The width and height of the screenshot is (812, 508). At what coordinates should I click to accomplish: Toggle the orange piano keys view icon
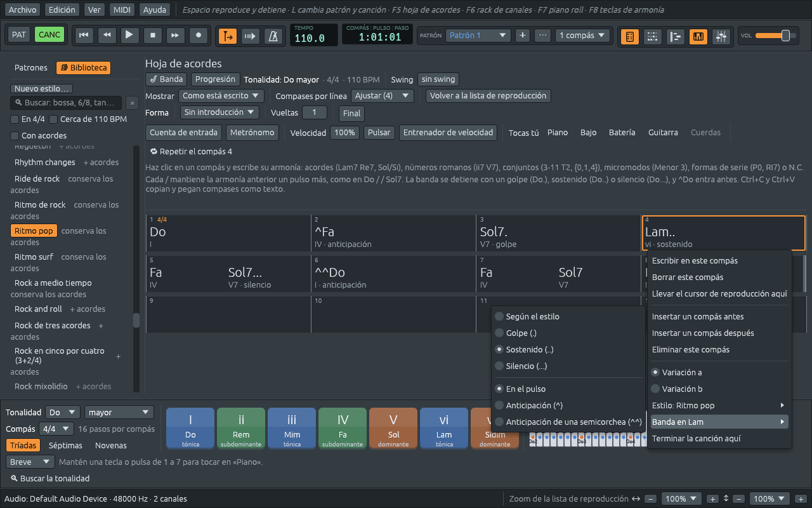[x=698, y=37]
